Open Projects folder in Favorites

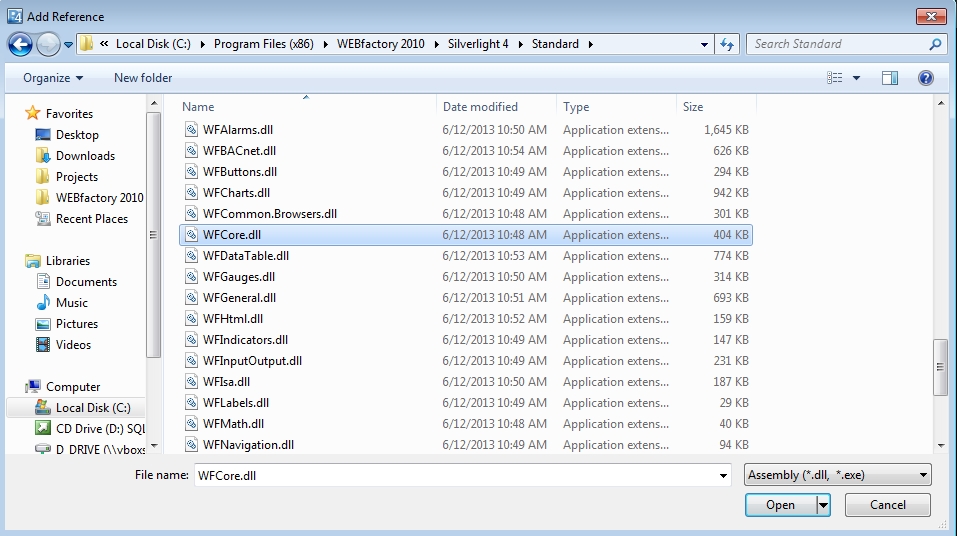point(77,176)
